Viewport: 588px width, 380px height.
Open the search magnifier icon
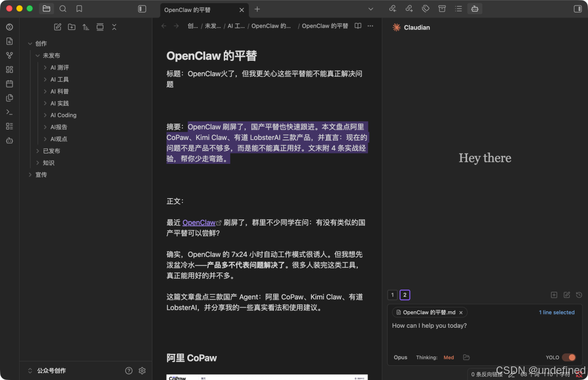tap(63, 9)
